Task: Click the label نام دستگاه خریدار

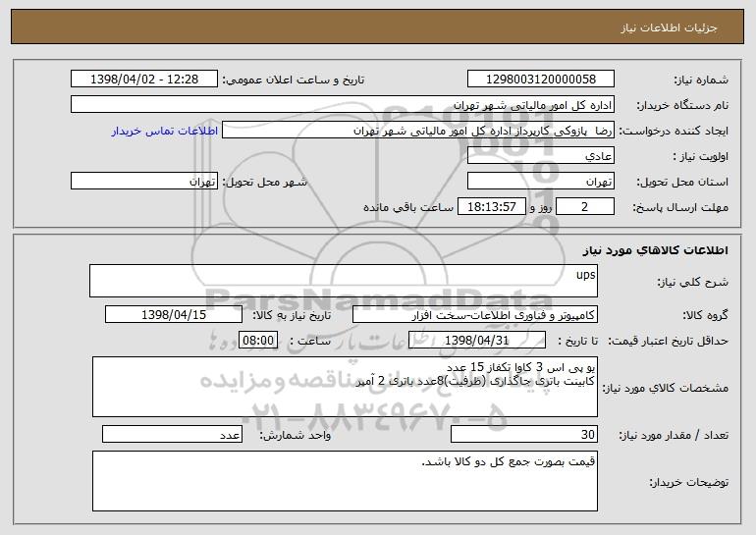Action: [683, 105]
